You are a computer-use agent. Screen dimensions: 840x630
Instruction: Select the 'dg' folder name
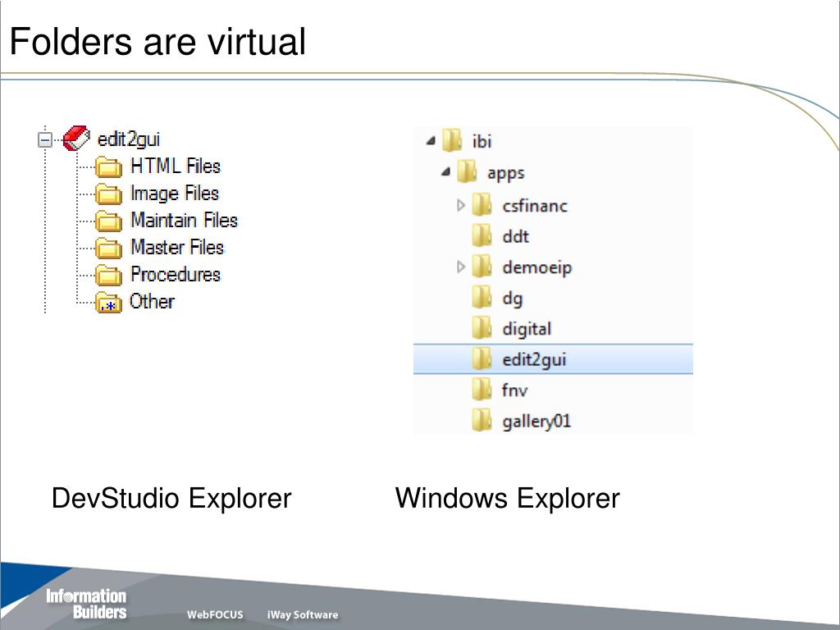click(x=512, y=299)
